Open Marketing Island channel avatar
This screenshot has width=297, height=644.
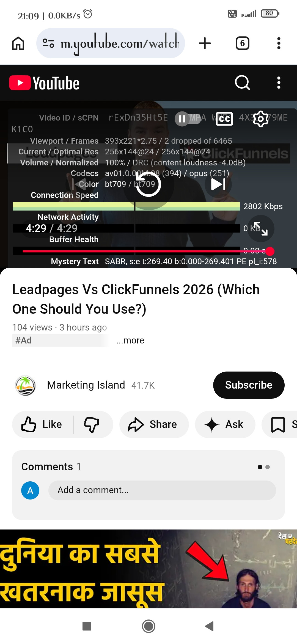pyautogui.click(x=25, y=385)
